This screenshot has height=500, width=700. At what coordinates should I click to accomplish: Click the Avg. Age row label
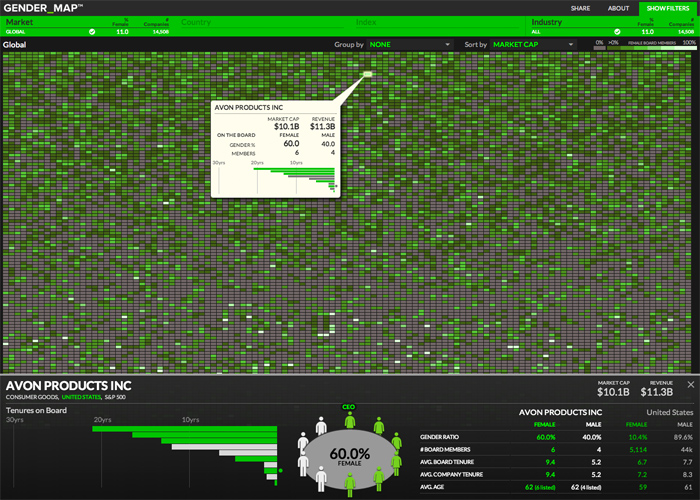coord(432,487)
